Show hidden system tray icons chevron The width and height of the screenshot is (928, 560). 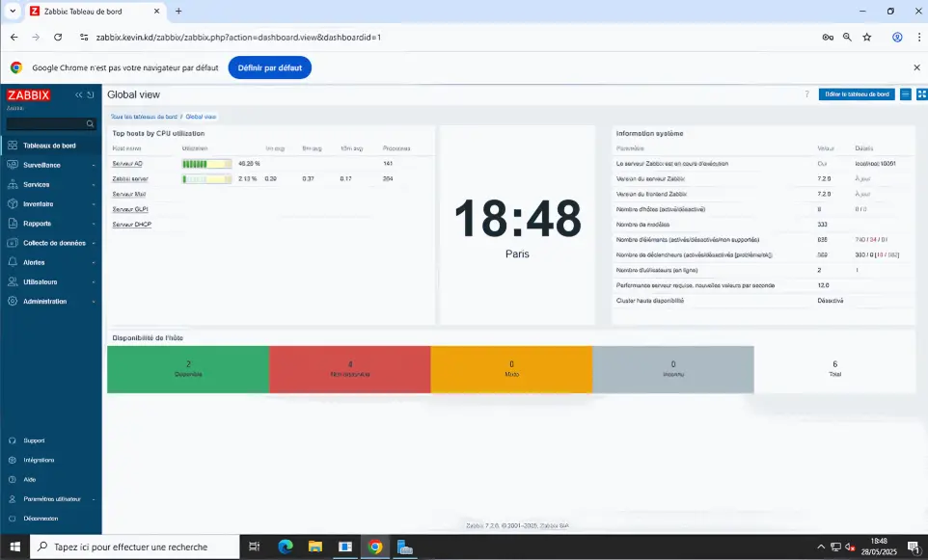821,547
